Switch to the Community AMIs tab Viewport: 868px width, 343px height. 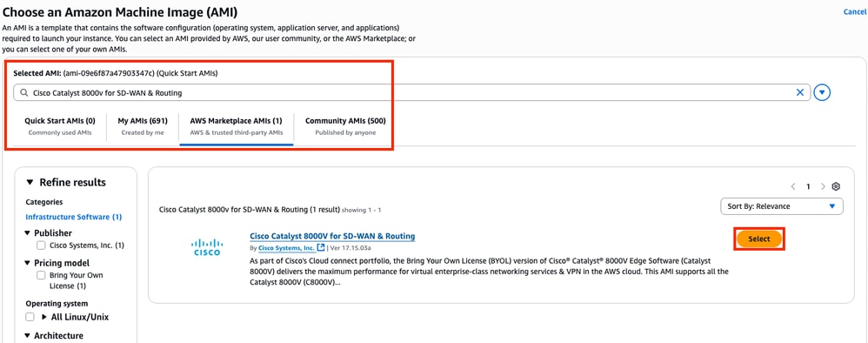(x=345, y=126)
